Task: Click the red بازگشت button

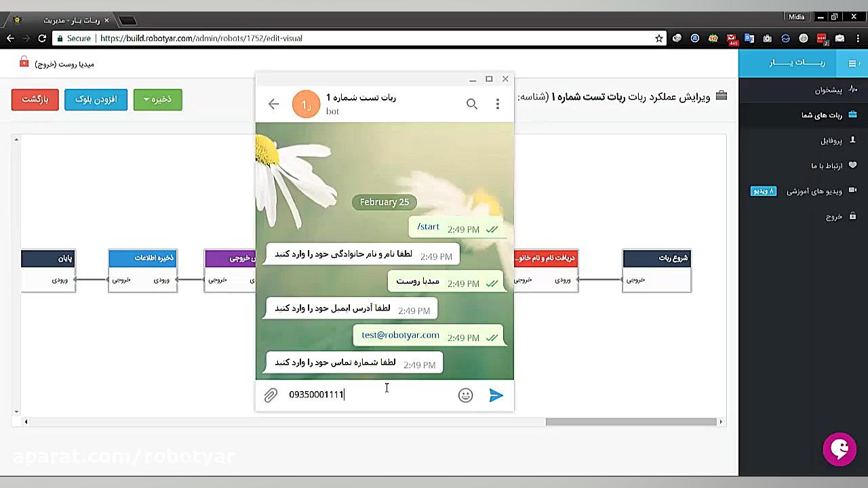Action: [35, 99]
